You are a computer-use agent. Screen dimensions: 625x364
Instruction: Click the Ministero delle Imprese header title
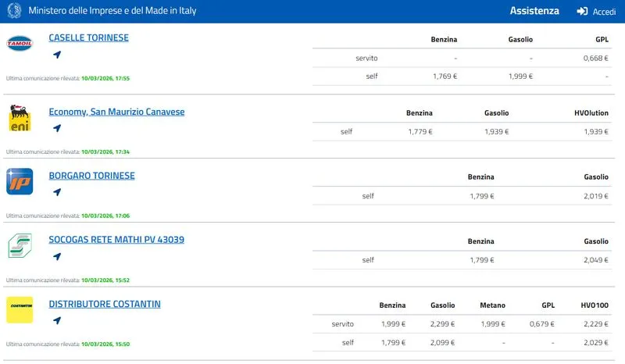pyautogui.click(x=112, y=11)
